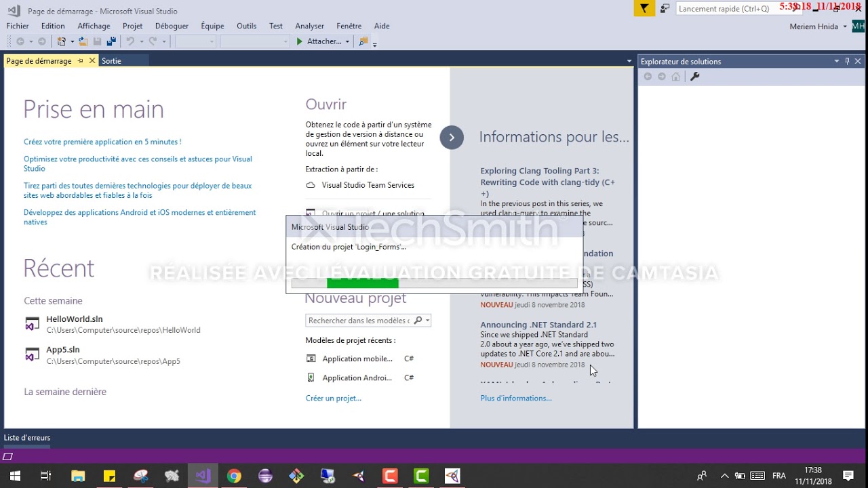Click the Solution Explorer properties wrench icon

pyautogui.click(x=694, y=77)
